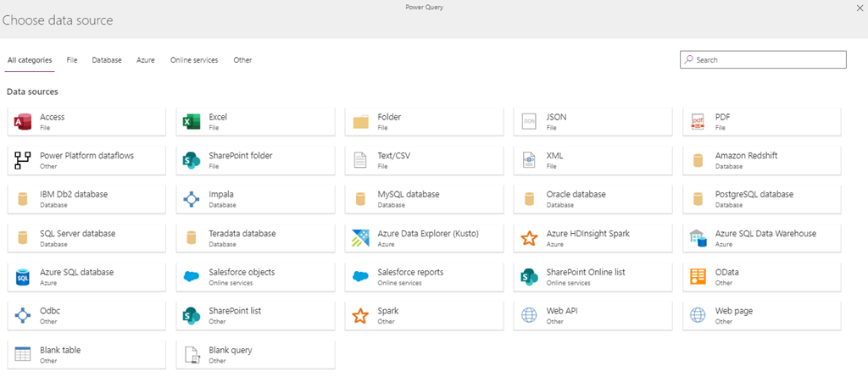
Task: Click the Blank table grid icon
Action: [23, 354]
